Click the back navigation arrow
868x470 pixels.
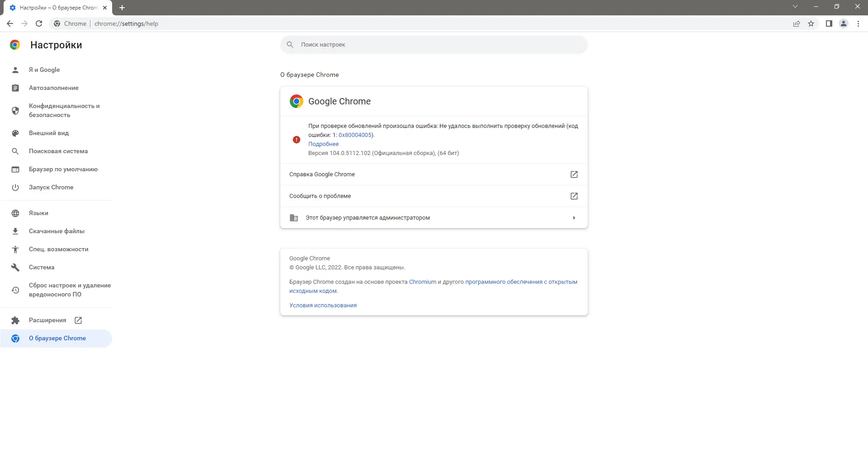point(10,23)
